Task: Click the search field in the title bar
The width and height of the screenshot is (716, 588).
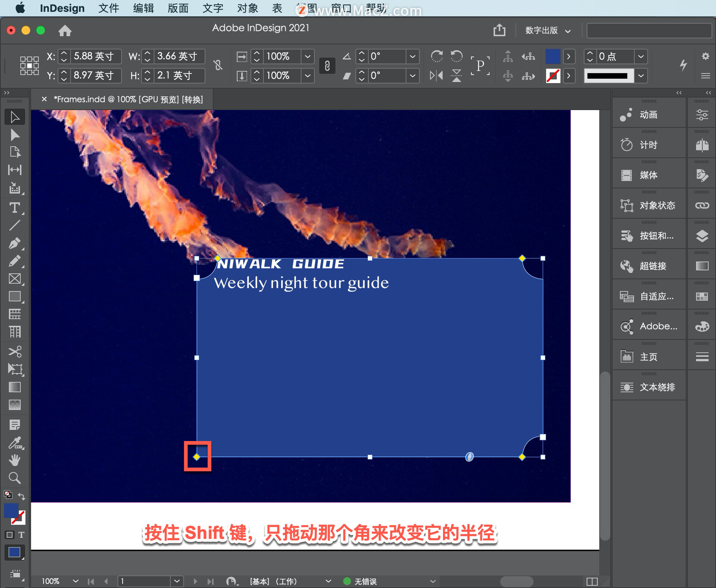Action: click(x=649, y=31)
